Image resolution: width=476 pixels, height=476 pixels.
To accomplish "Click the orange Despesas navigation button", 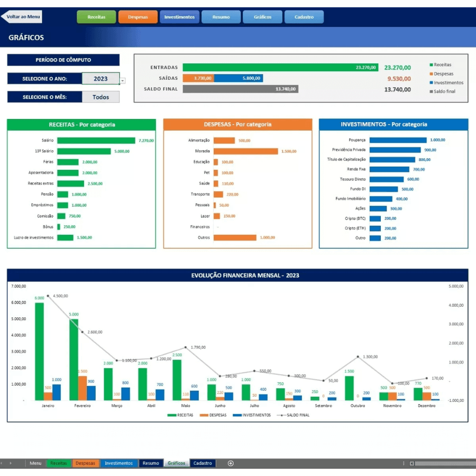I will click(138, 17).
